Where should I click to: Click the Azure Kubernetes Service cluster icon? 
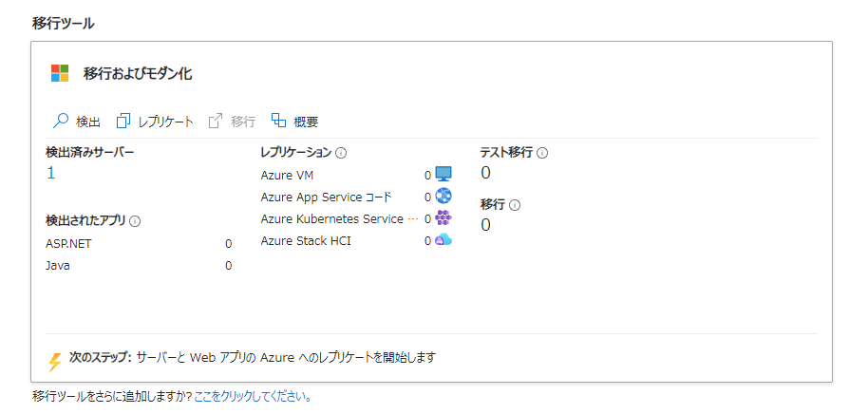click(443, 218)
